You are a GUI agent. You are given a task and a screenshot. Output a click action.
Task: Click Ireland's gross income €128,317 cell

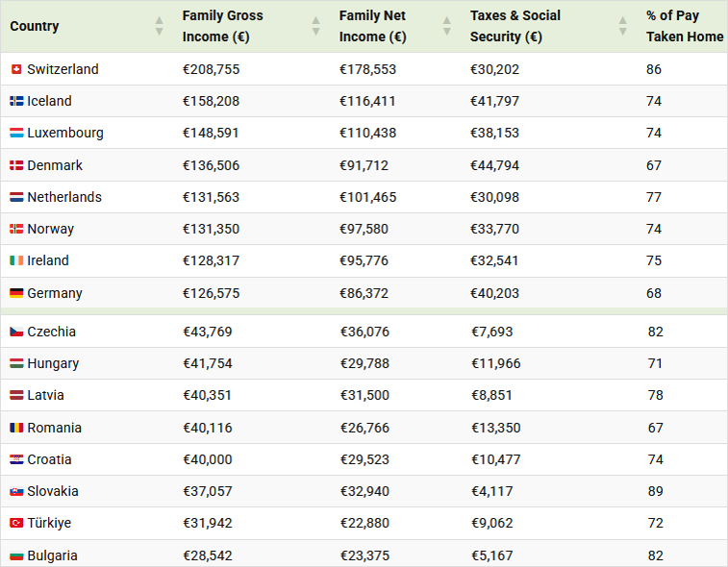click(x=212, y=260)
